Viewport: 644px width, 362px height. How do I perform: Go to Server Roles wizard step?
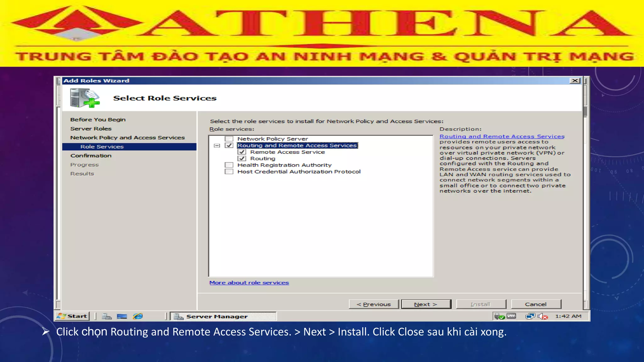coord(91,129)
